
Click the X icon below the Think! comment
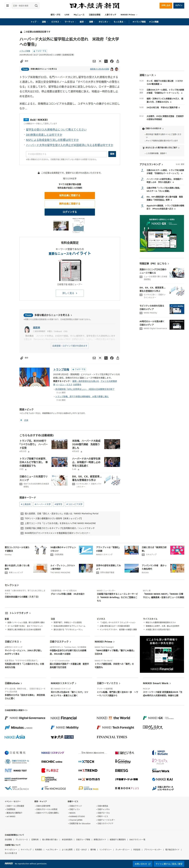106,358
